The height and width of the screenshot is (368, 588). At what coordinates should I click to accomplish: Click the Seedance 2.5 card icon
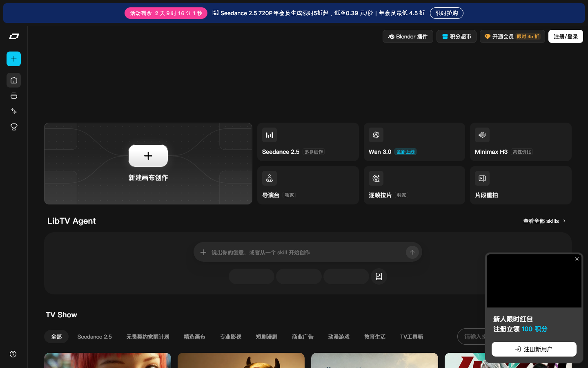[x=269, y=135]
